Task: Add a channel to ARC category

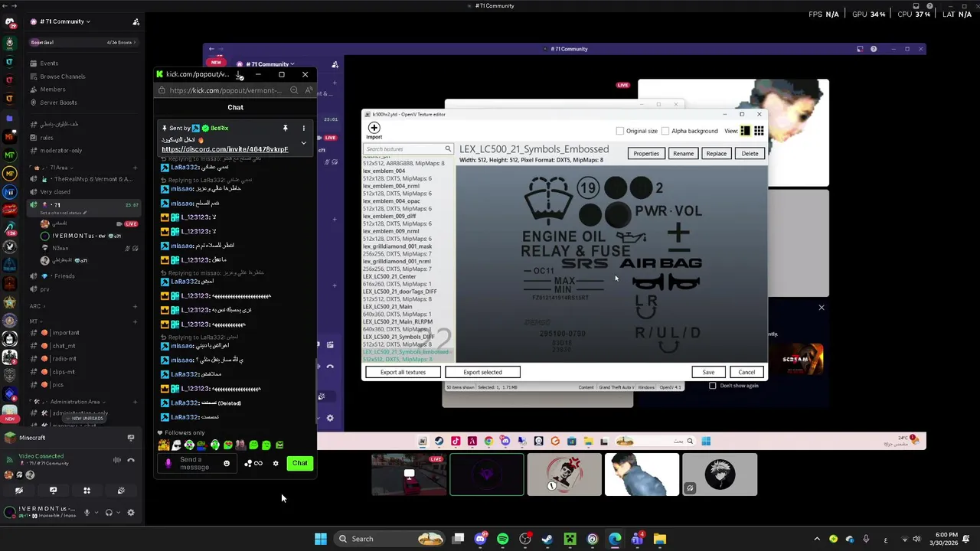Action: coord(135,306)
